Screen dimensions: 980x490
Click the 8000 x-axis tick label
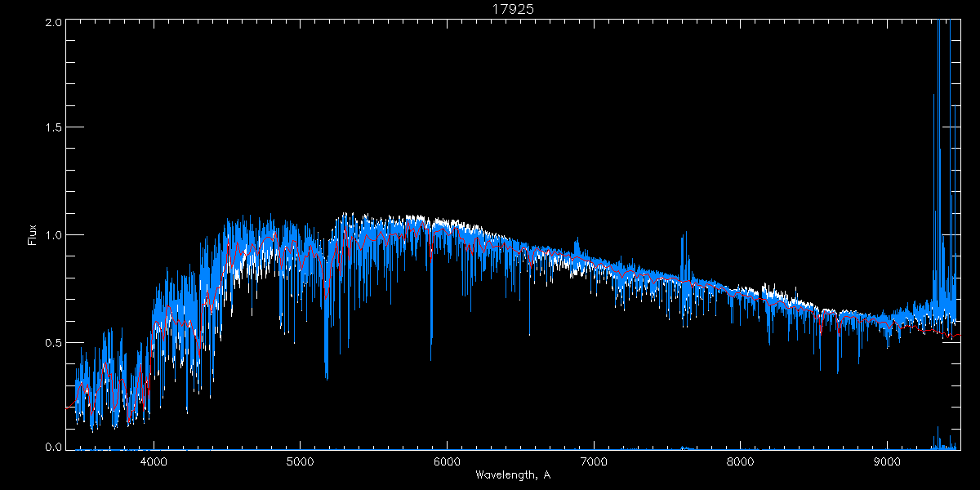(x=741, y=461)
